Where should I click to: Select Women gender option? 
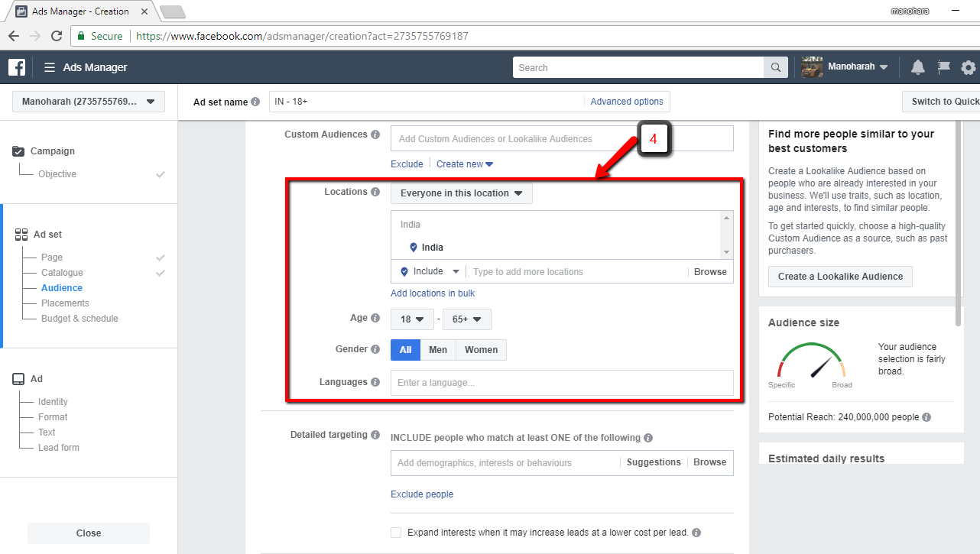pyautogui.click(x=482, y=350)
